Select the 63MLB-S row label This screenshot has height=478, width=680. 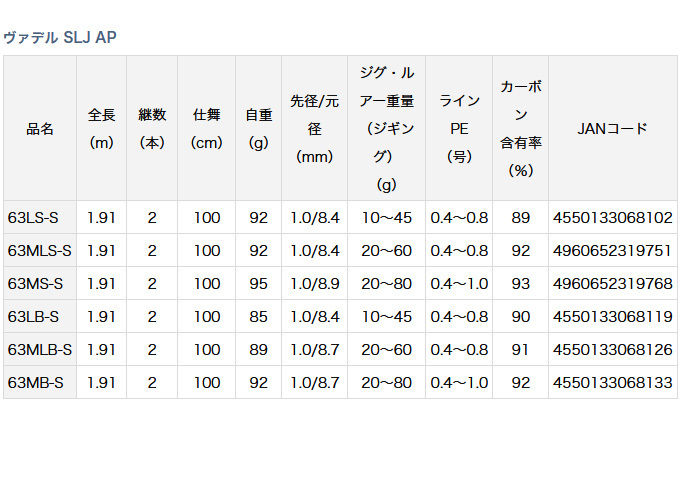pos(40,349)
